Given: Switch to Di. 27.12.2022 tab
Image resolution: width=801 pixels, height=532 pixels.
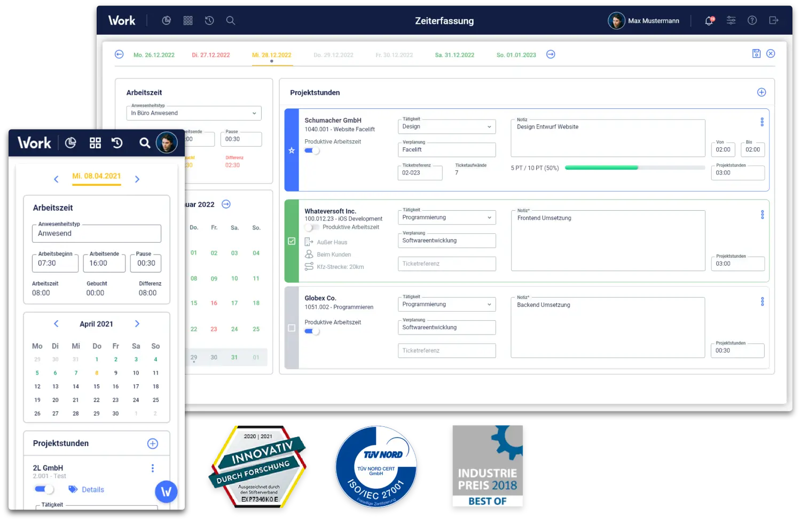Looking at the screenshot, I should [x=211, y=55].
